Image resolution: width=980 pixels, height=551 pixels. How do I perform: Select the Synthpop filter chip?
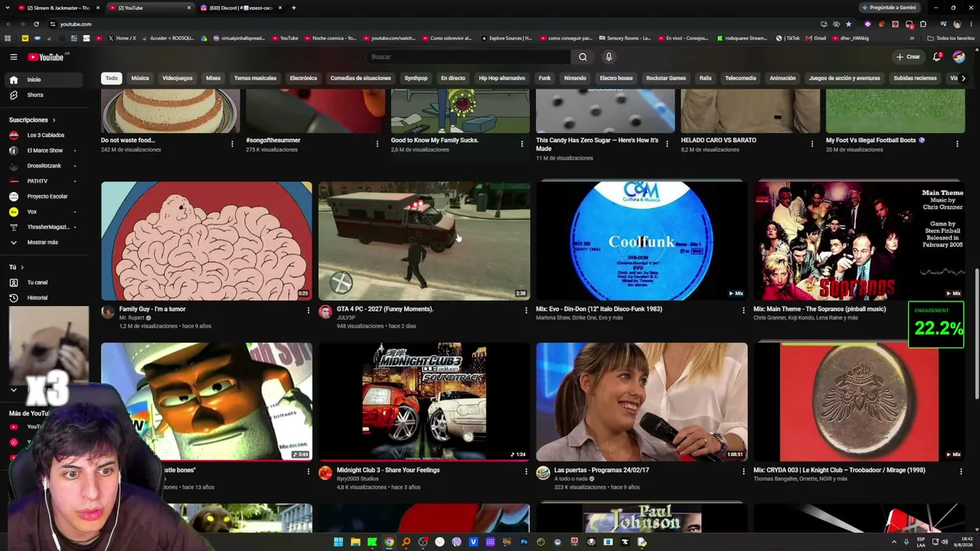416,78
